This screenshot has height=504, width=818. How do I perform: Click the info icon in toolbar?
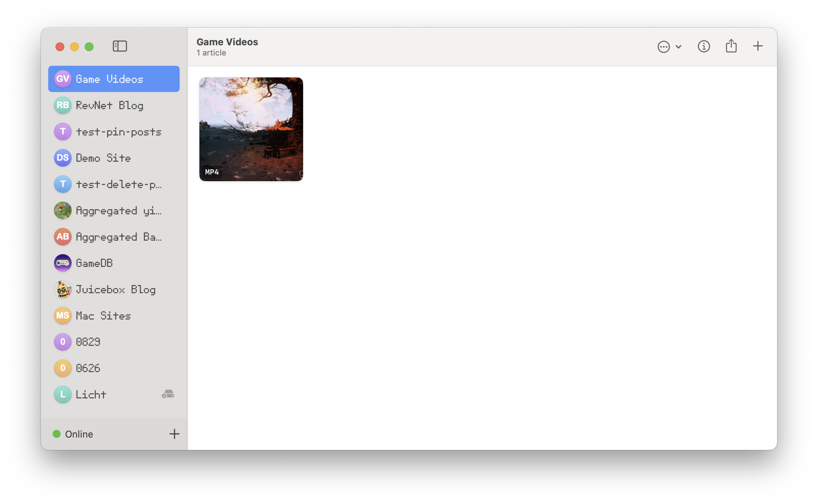(x=704, y=46)
